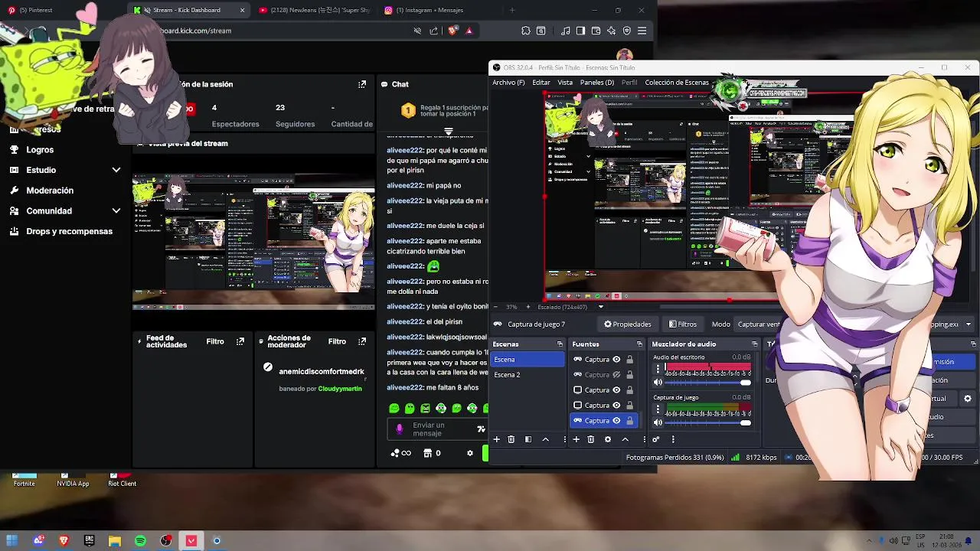Remove selected scene with Escenas trash icon

(511, 439)
